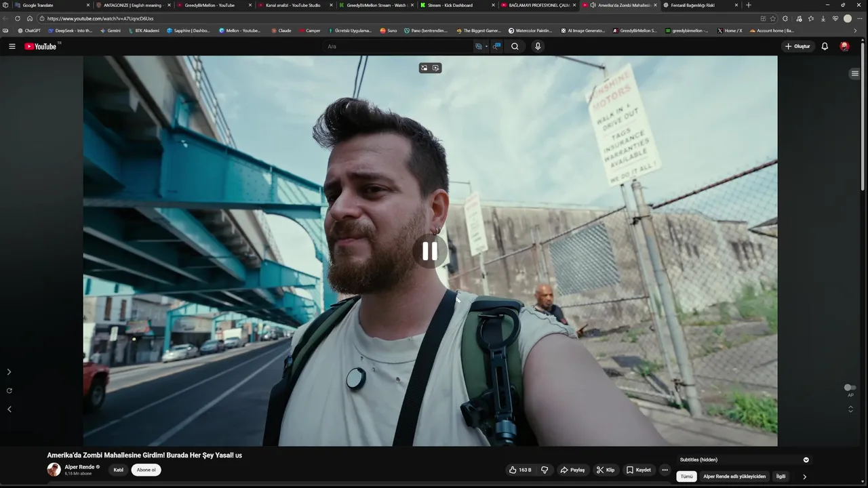Open more actions three-dot menu
The width and height of the screenshot is (868, 488).
[665, 470]
